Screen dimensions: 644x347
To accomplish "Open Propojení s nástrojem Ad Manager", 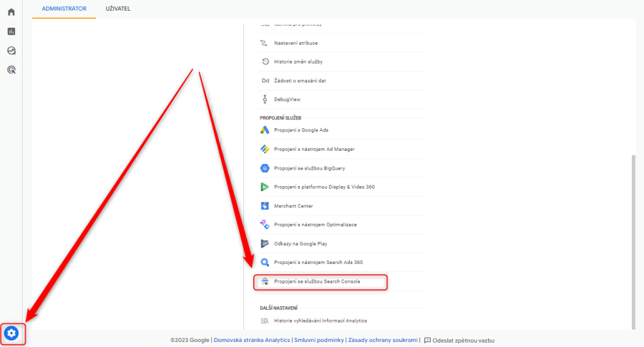I will 314,150.
